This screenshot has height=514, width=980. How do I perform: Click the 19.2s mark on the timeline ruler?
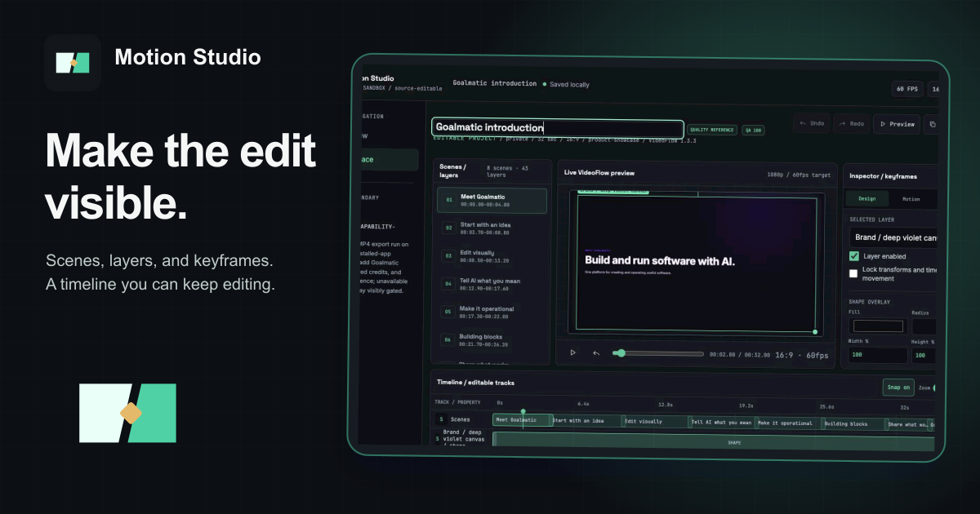click(746, 405)
